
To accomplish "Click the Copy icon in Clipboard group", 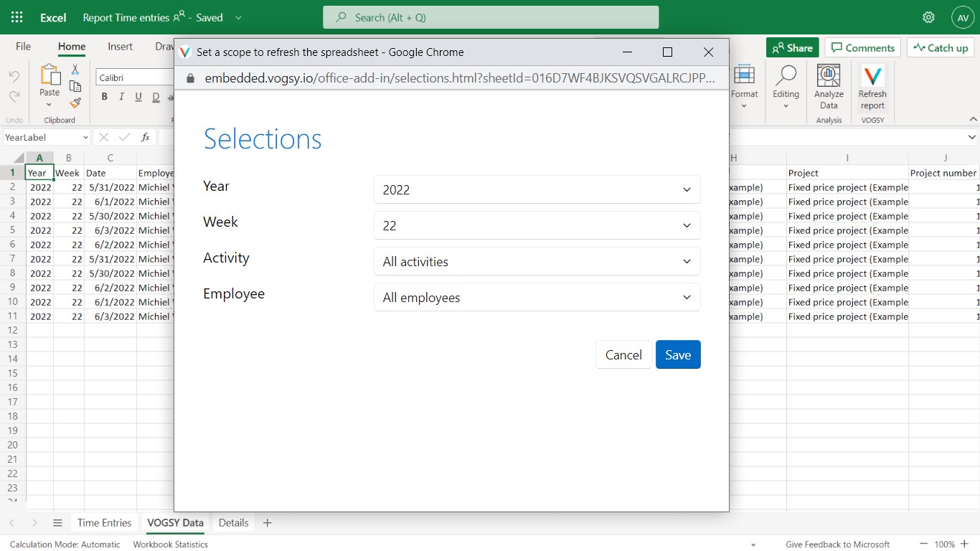I will 75,86.
